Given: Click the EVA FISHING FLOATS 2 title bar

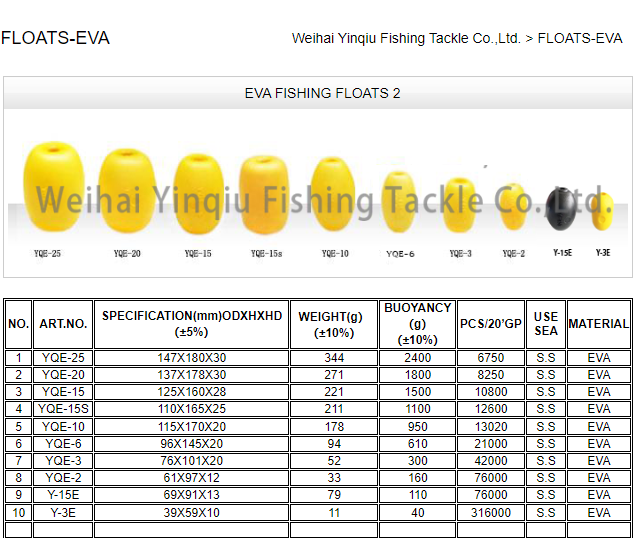Looking at the screenshot, I should point(318,93).
